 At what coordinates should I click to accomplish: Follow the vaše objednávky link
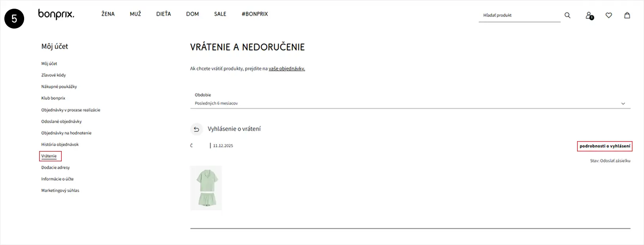click(287, 69)
